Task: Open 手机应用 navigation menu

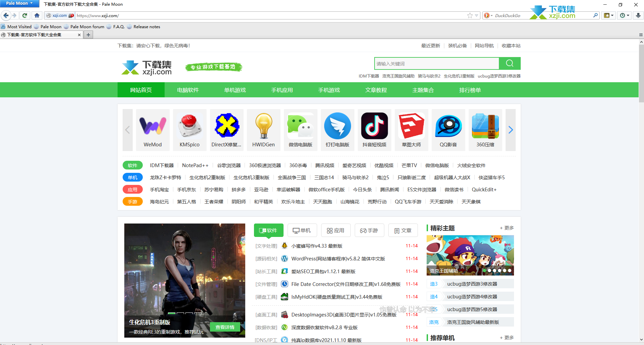Action: coord(282,90)
